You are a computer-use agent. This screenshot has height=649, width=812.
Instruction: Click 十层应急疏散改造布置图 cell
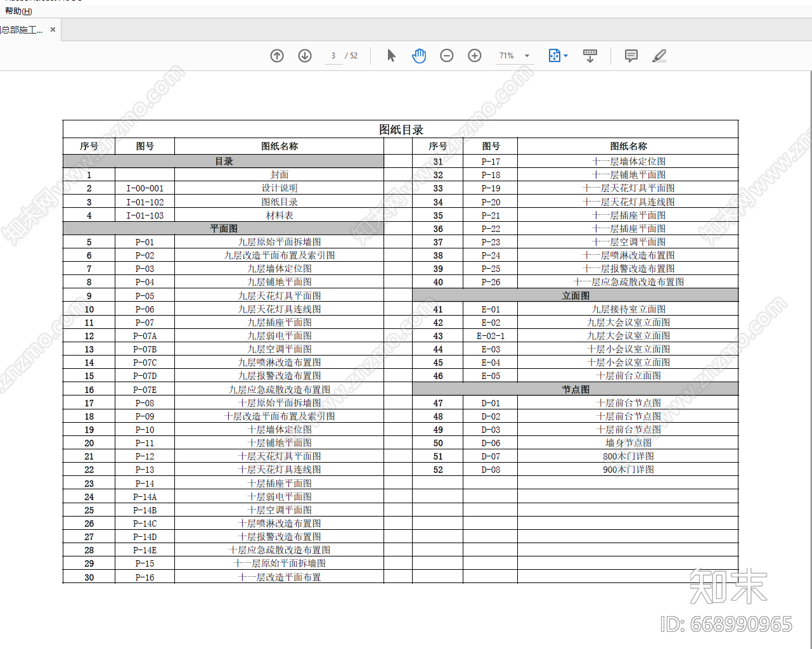[280, 550]
